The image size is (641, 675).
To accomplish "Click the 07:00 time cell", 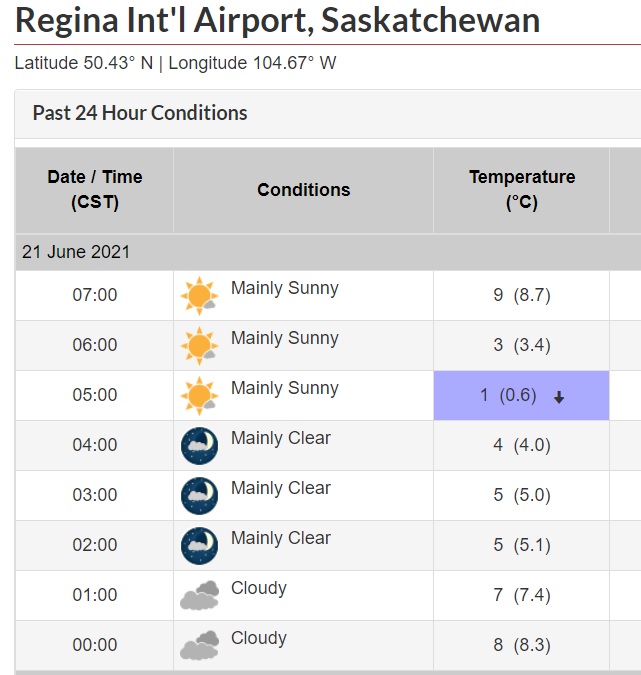I will (x=95, y=295).
